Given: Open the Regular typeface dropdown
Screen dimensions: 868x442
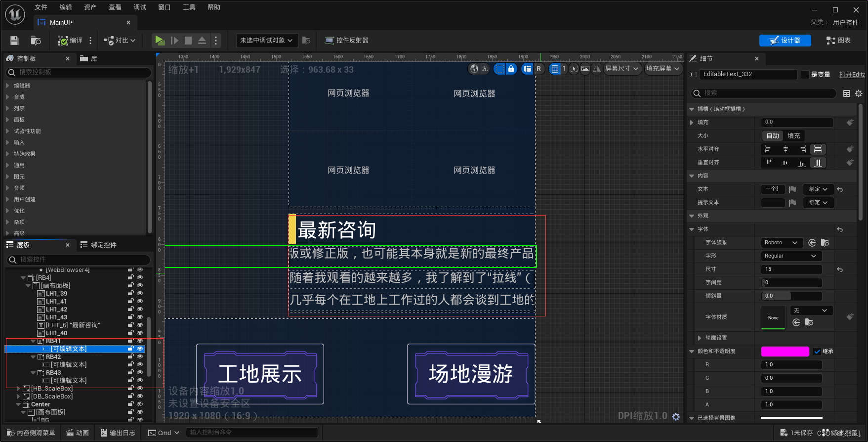Looking at the screenshot, I should [791, 256].
